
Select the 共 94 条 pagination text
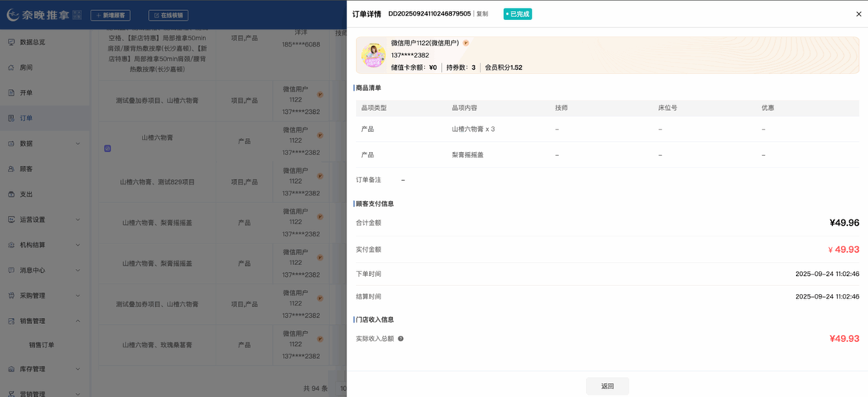tap(316, 388)
